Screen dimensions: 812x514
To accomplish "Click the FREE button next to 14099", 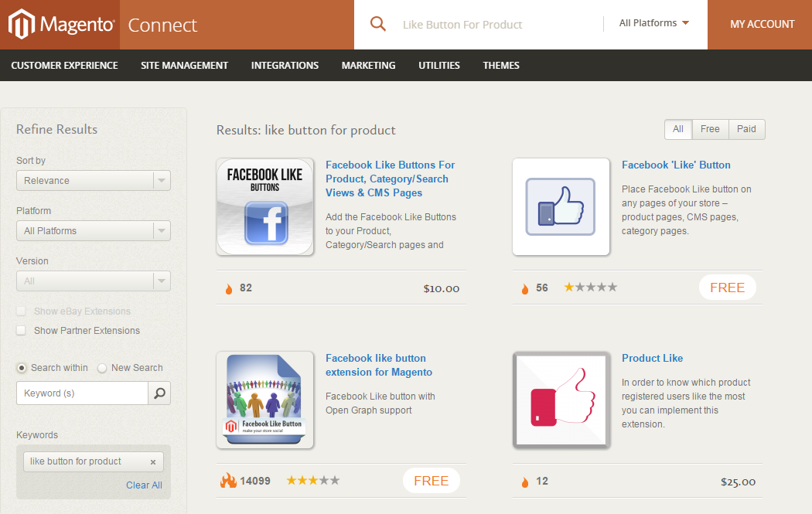I will pyautogui.click(x=432, y=481).
